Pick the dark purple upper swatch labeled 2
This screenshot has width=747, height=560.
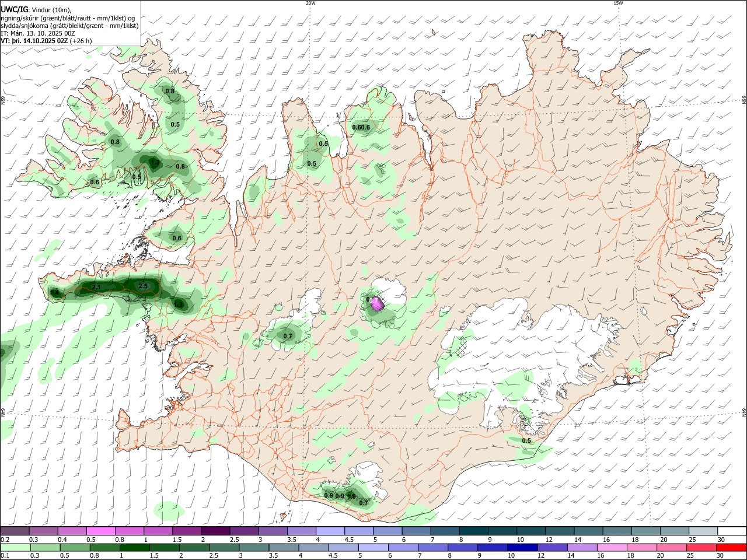tap(215, 531)
